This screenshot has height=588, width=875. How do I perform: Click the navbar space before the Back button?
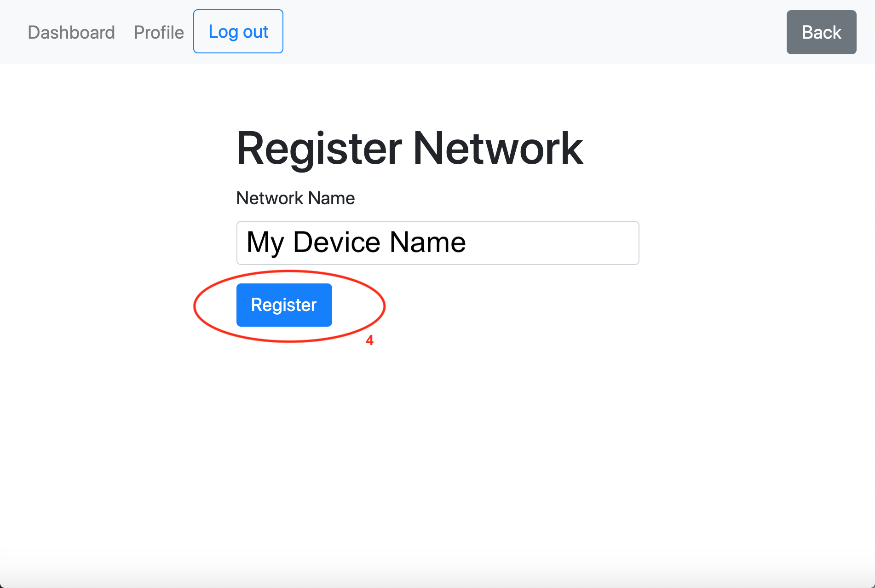(x=534, y=32)
